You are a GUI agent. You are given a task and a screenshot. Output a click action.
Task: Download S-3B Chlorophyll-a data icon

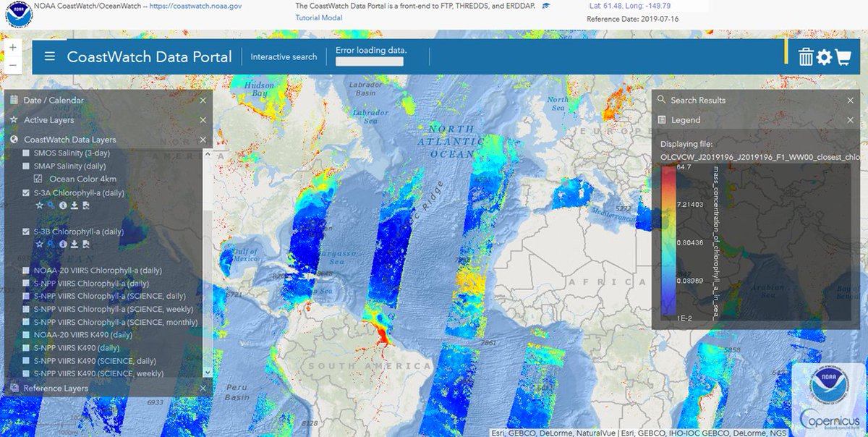click(x=74, y=244)
